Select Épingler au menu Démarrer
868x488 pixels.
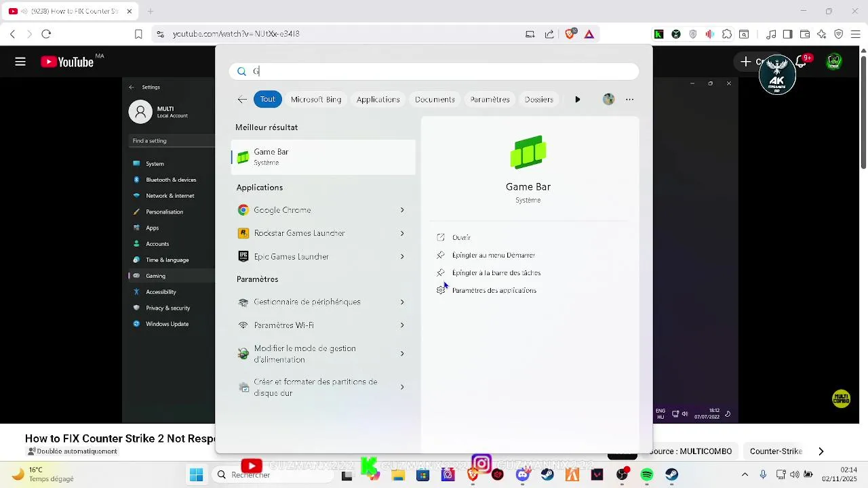click(493, 255)
